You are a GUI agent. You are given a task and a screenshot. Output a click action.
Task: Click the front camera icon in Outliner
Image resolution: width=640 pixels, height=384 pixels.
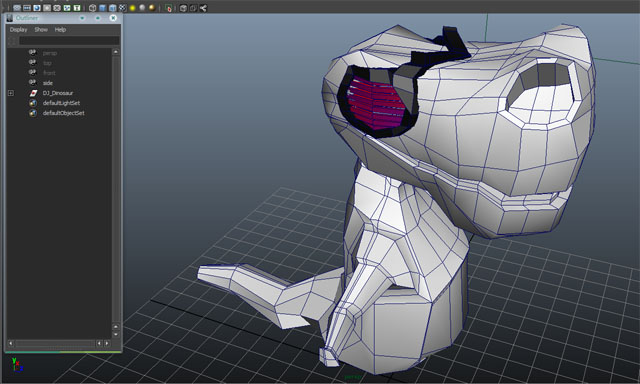[33, 73]
